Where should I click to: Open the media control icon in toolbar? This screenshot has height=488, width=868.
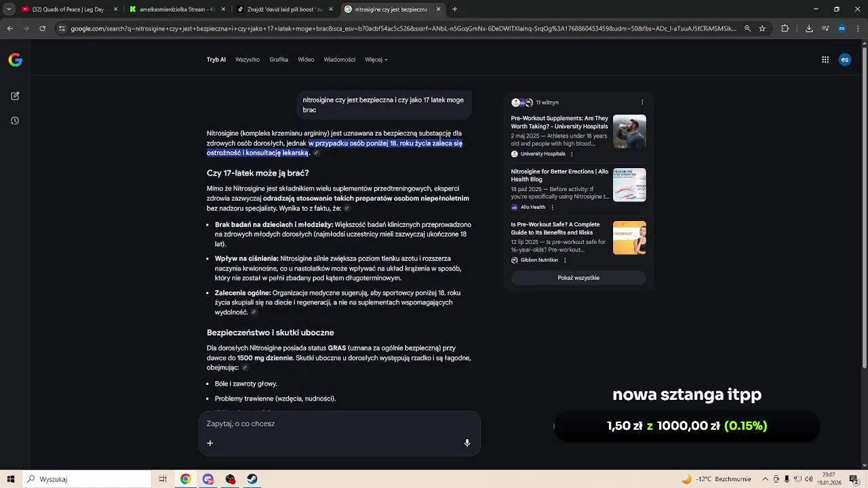tap(825, 28)
